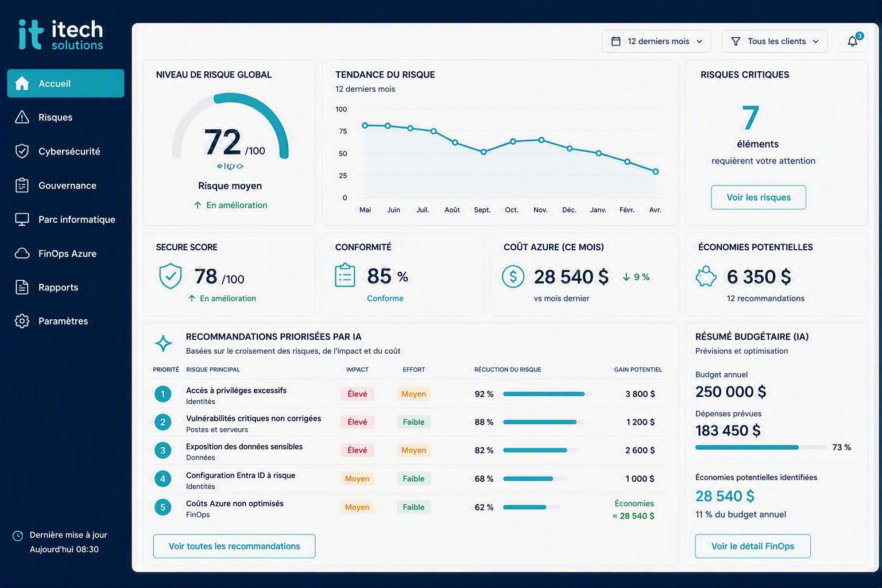Click the Accueil home icon
The image size is (882, 588).
(x=22, y=83)
